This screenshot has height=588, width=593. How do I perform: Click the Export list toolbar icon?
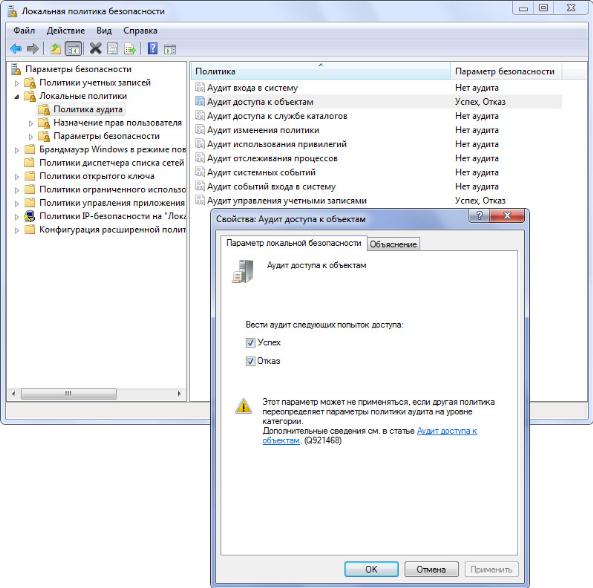pos(130,49)
